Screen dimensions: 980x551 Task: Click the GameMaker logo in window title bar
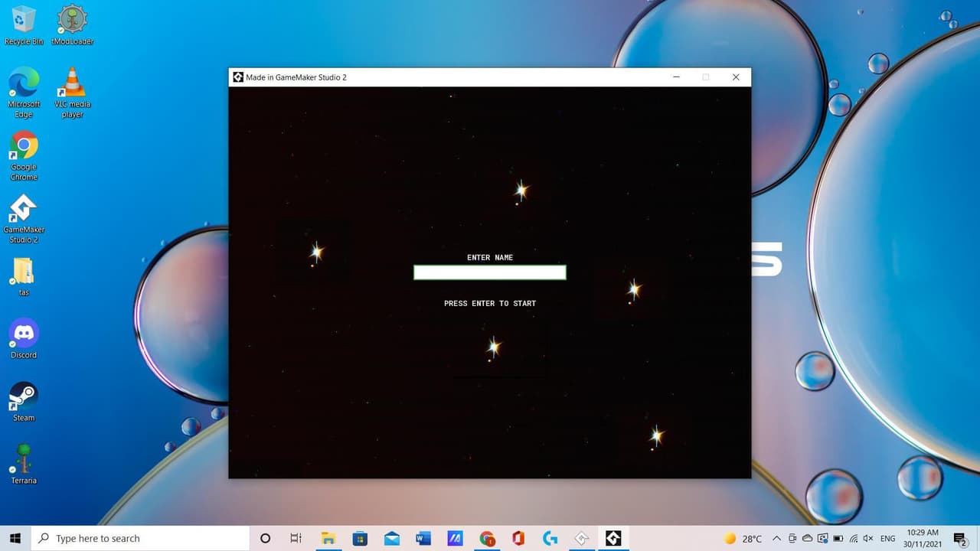[238, 77]
